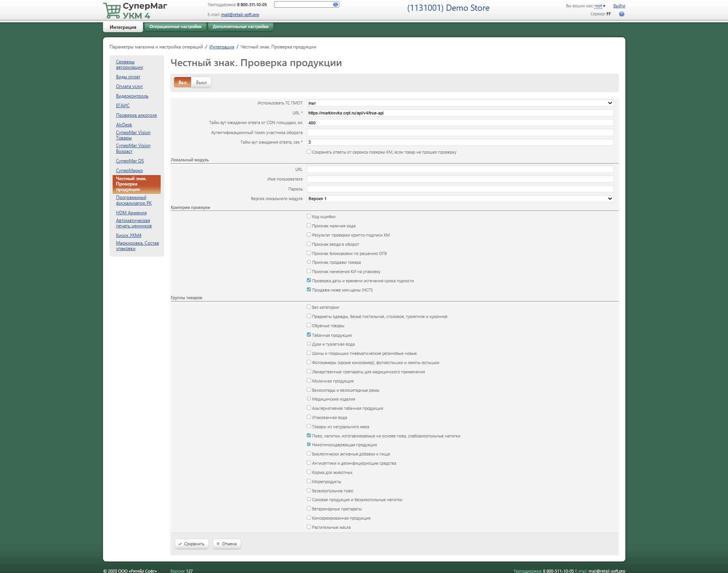728x573 pixels.
Task: Open ЕГАИС in the sidebar
Action: (123, 106)
